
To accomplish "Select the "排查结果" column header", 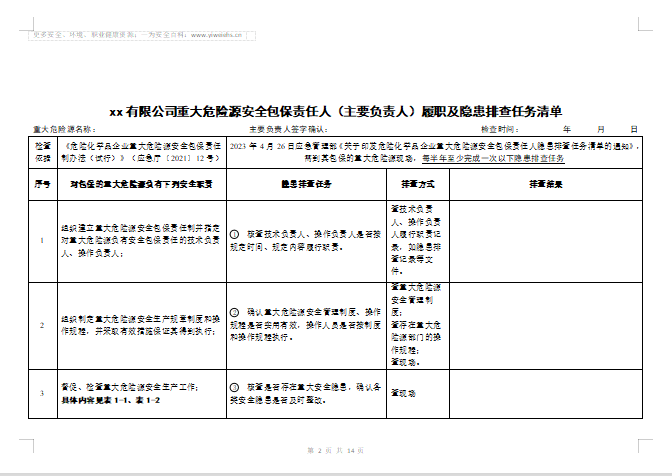I will point(546,184).
